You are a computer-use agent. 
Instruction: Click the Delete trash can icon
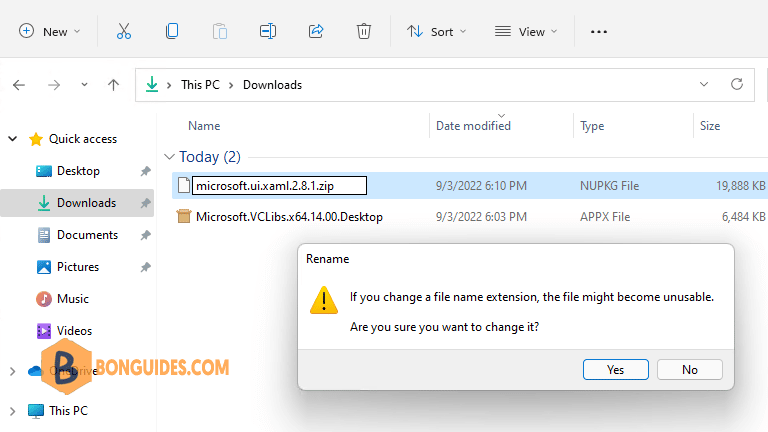click(363, 31)
